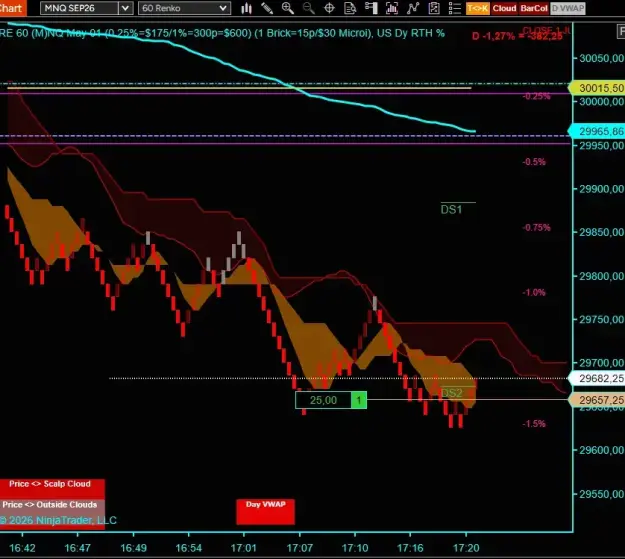Select the pencil drawing tools icon
This screenshot has height=559, width=625.
[267, 8]
